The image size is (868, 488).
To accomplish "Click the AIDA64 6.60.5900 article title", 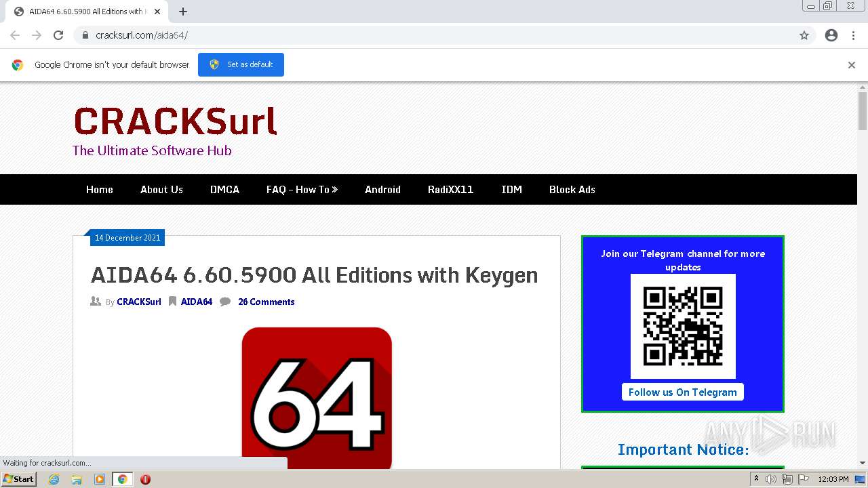I will click(314, 275).
